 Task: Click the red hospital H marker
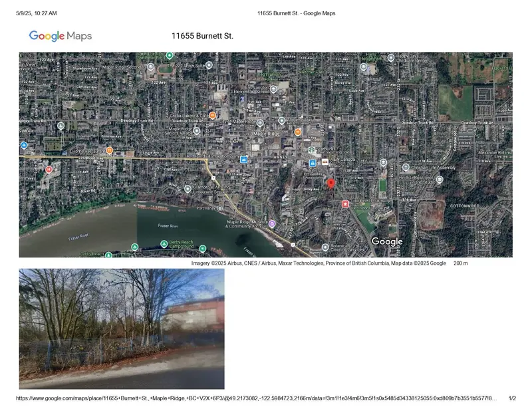click(48, 170)
